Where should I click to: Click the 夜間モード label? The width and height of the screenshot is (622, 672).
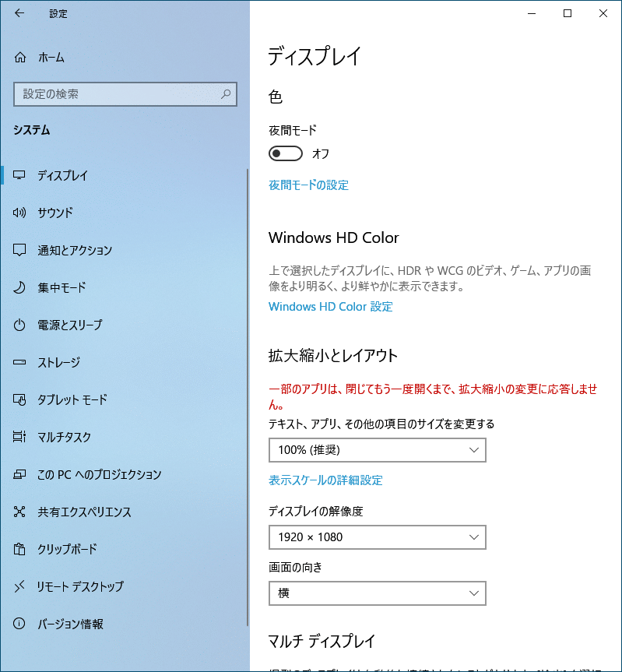(x=293, y=130)
